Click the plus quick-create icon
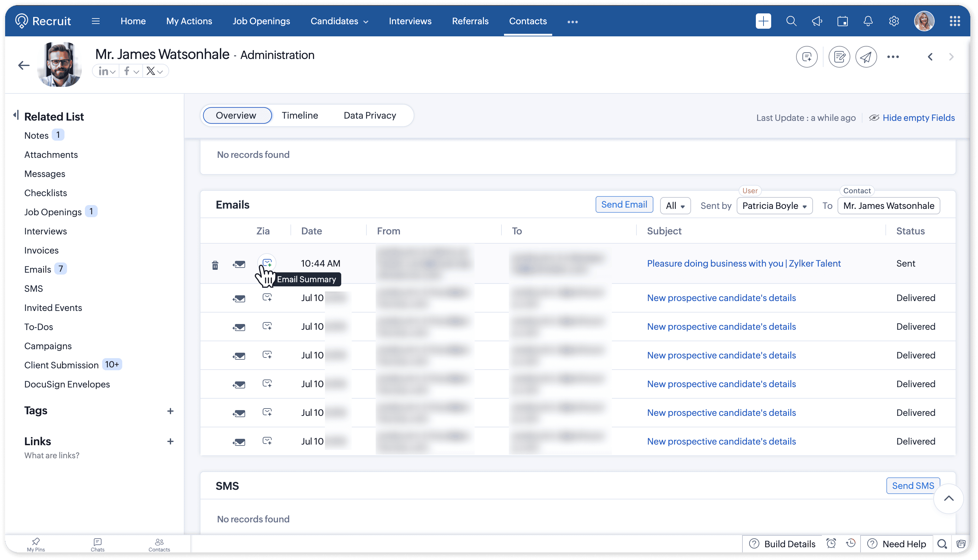The image size is (978, 560). click(x=763, y=21)
